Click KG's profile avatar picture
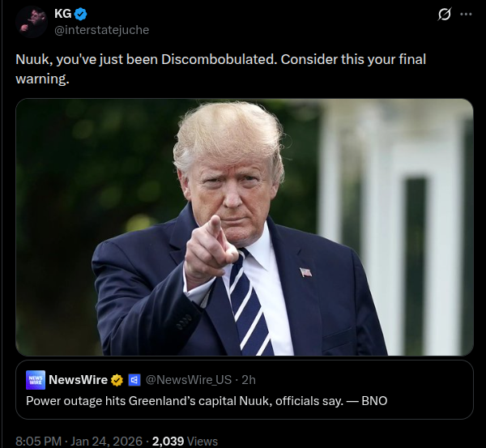Screen dimensions: 486x448 click(32, 22)
